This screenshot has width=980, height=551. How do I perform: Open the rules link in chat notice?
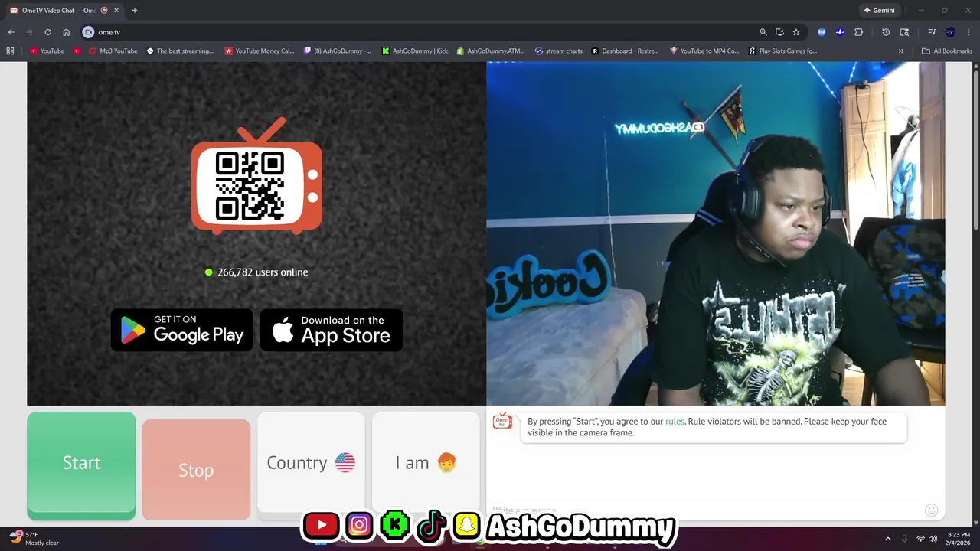coord(675,422)
